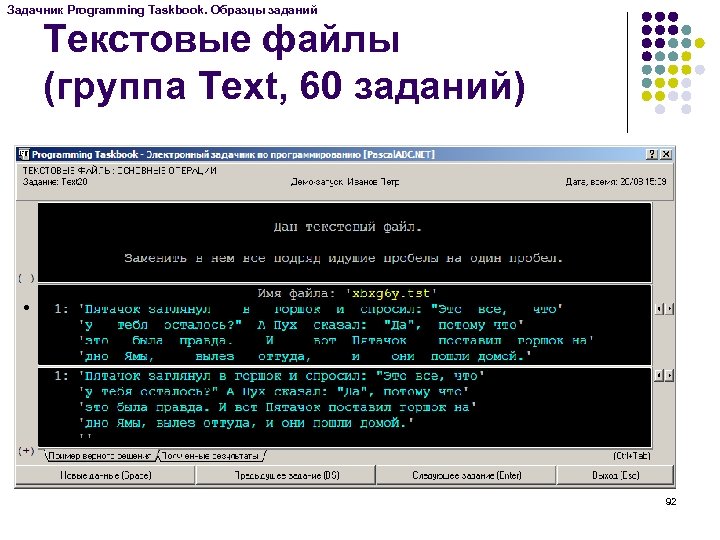Screen dimensions: 720x540
Task: Click left scroll arrow of result panel
Action: tap(659, 376)
